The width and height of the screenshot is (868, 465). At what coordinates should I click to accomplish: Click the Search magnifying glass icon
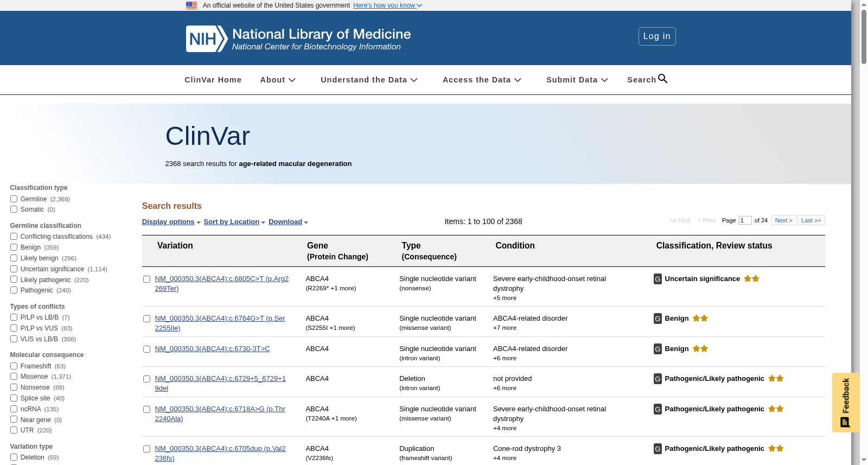(x=663, y=79)
